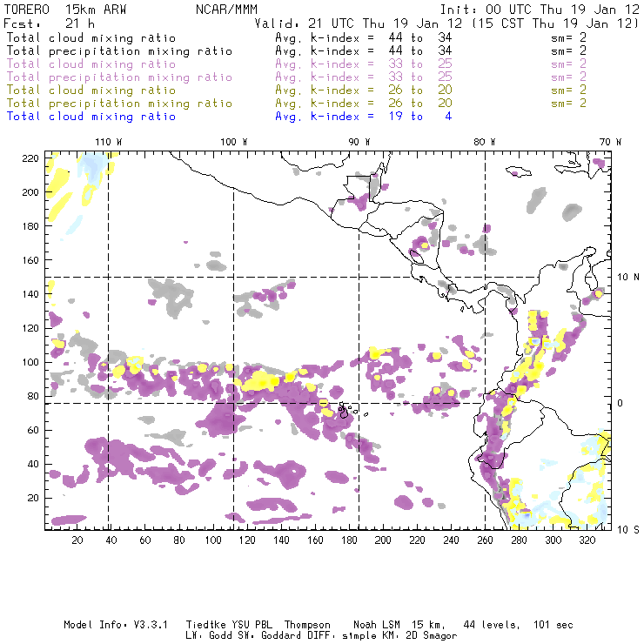Click y-axis tick label "220"
This screenshot has height=644, width=644.
(x=30, y=158)
